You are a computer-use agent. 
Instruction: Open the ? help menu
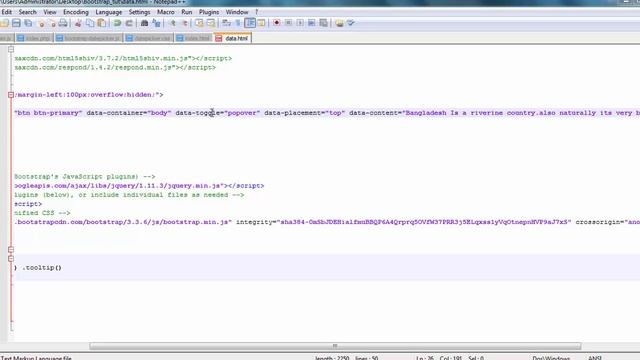(256, 12)
